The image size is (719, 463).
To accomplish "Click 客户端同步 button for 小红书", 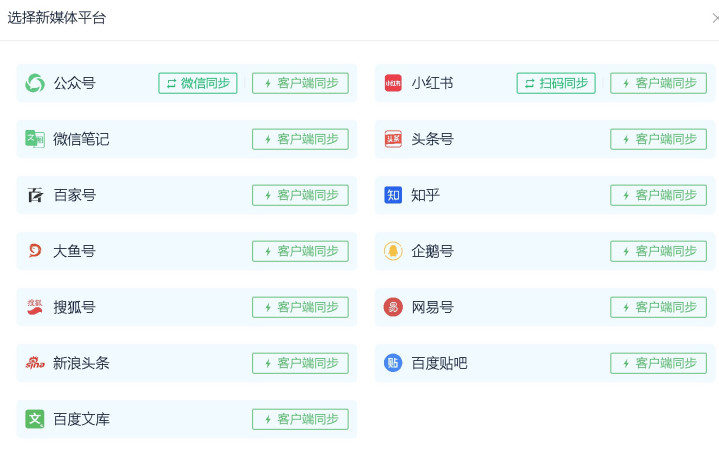I will point(658,83).
